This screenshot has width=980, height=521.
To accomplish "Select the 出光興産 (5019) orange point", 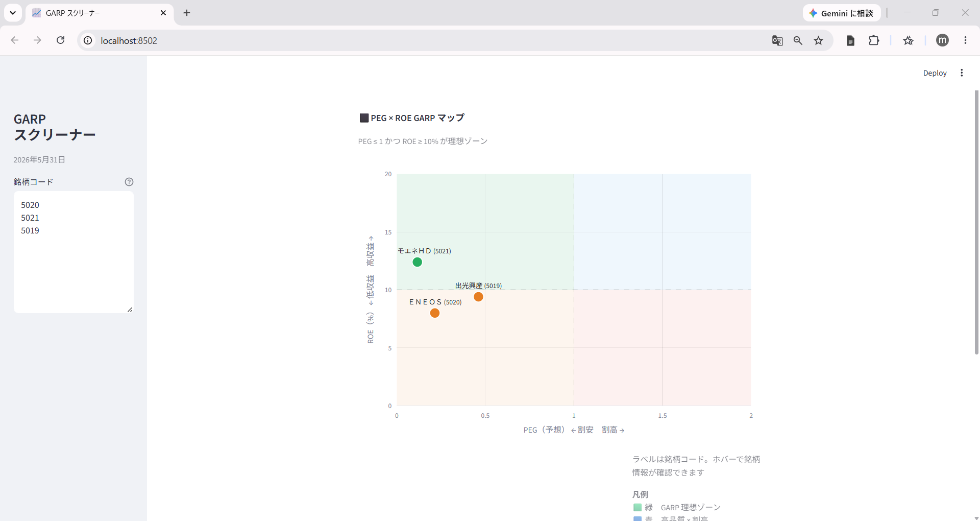I will click(x=478, y=297).
